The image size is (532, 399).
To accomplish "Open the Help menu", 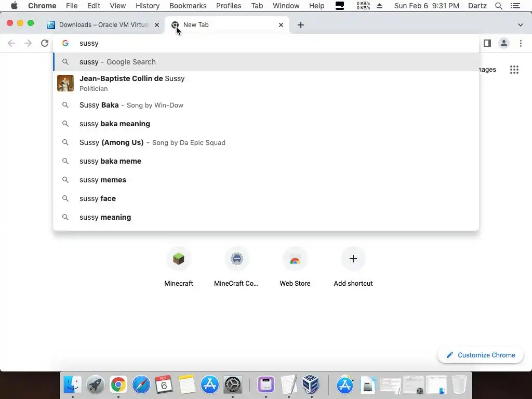I will click(x=316, y=6).
